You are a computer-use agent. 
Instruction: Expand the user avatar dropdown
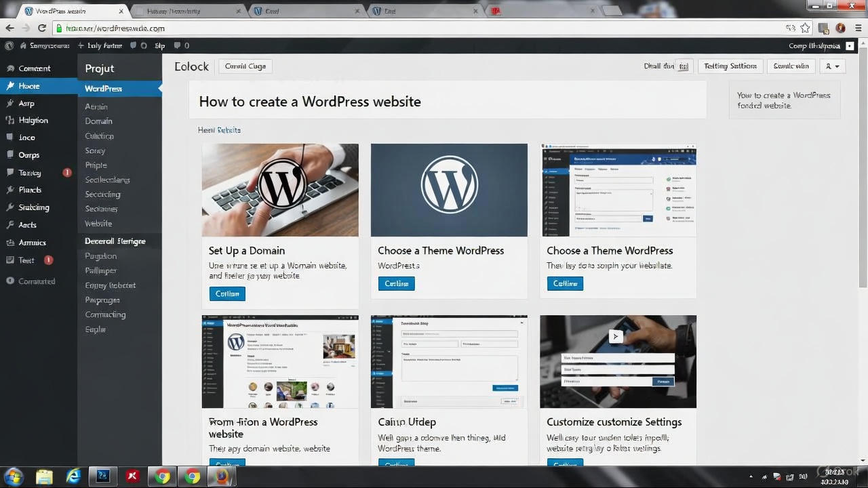click(833, 66)
